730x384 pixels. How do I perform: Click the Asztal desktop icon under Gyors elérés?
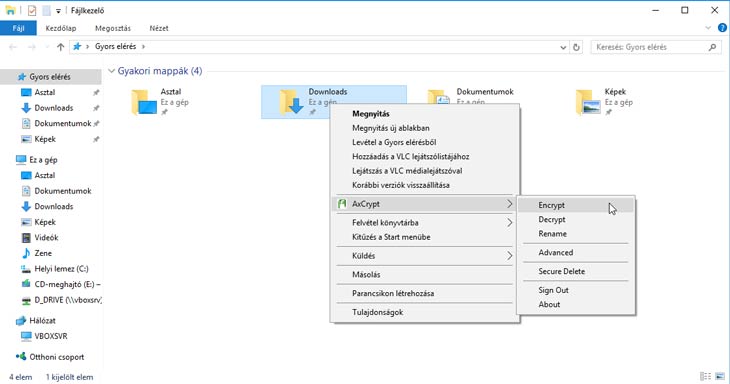pos(26,92)
